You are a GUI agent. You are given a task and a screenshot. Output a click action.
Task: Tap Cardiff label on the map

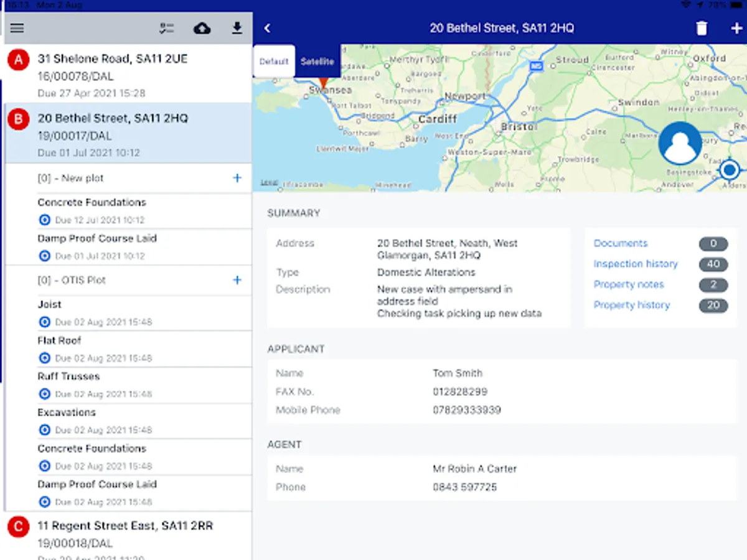point(438,119)
